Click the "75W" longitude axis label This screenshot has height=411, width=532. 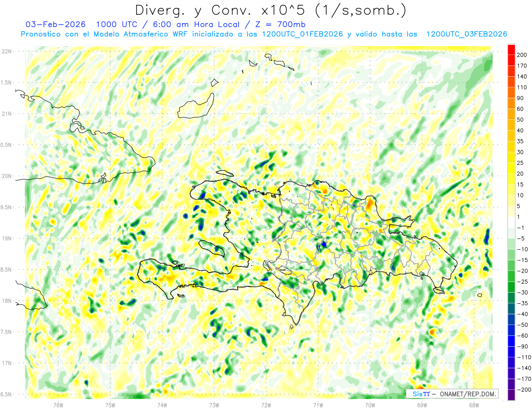pos(110,405)
